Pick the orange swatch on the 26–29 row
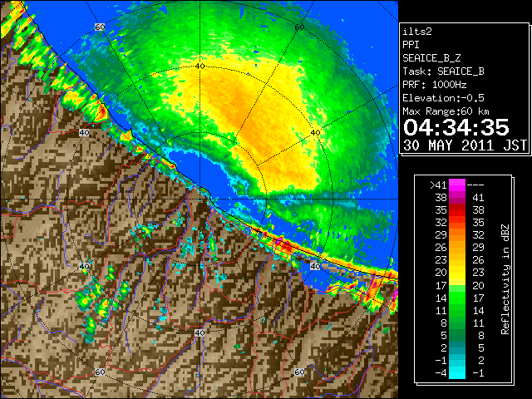 (457, 248)
